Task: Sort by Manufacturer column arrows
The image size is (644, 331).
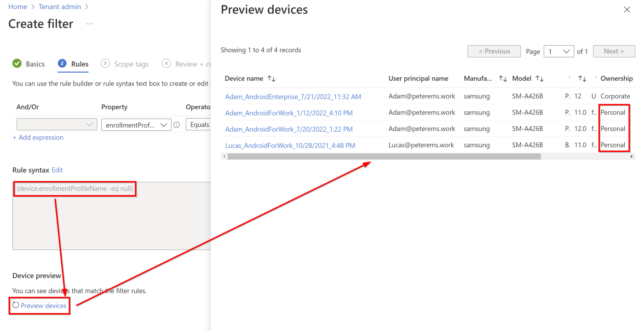Action: (x=503, y=79)
